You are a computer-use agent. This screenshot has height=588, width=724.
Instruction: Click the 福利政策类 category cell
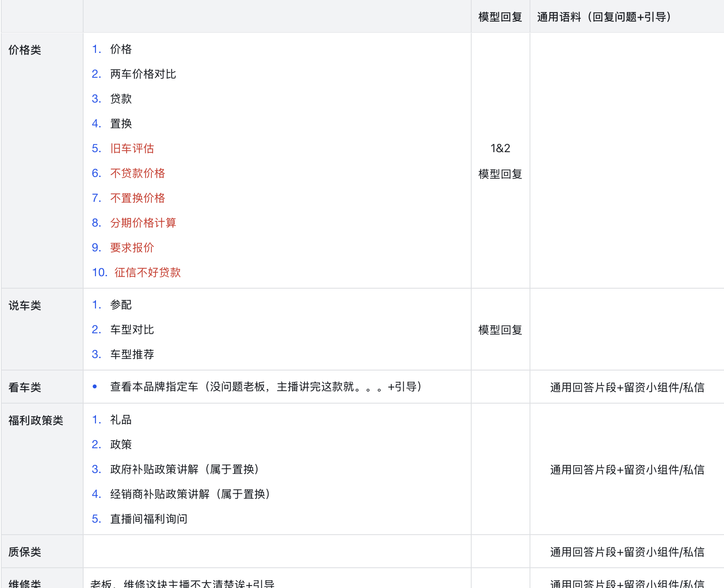tap(36, 421)
